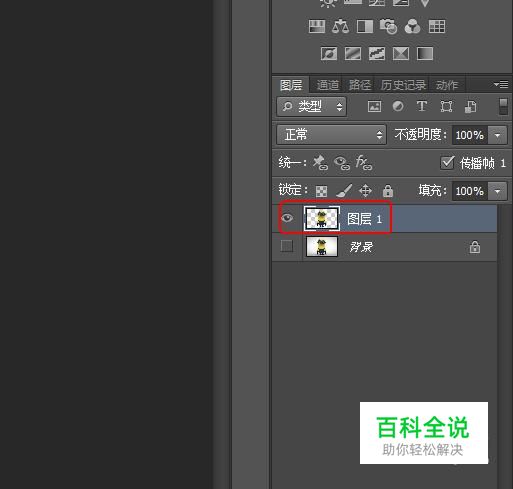Click the 背景 layer name
The width and height of the screenshot is (513, 489).
click(361, 247)
